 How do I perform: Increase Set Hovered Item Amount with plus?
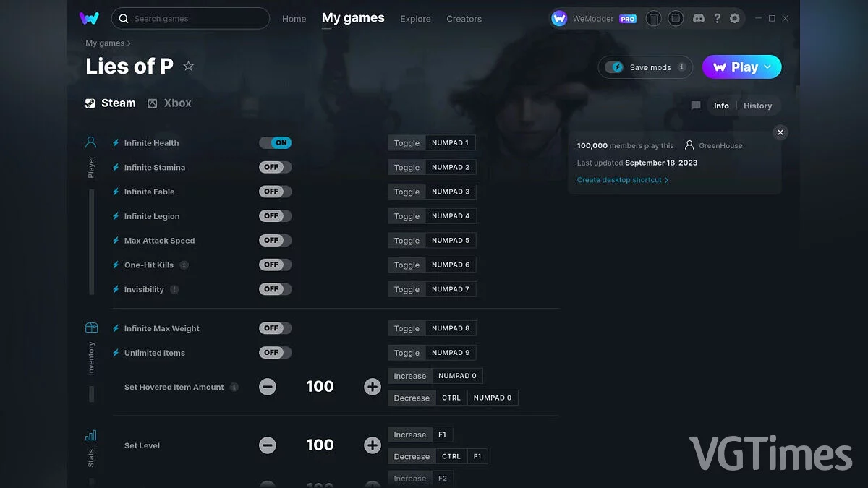[373, 387]
